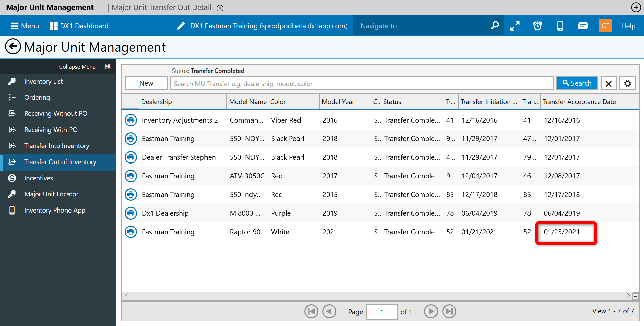Click the 01/25/2021 acceptance date
Viewport: 644px width, 326px height.
point(561,232)
